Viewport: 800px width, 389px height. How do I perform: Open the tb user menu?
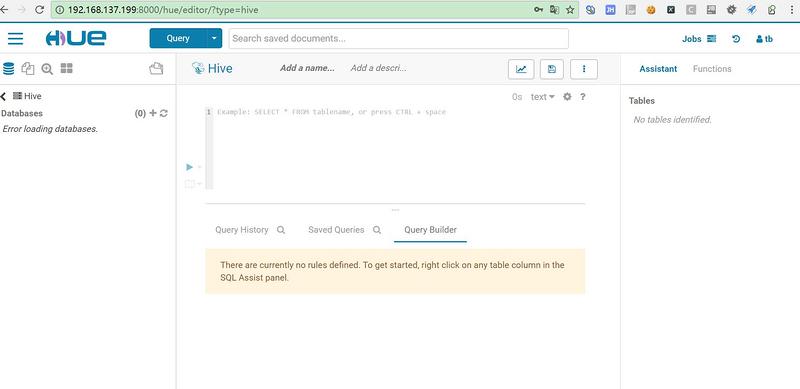pyautogui.click(x=764, y=39)
